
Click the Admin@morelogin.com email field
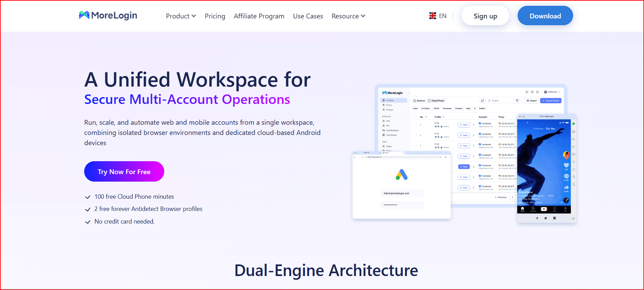401,193
